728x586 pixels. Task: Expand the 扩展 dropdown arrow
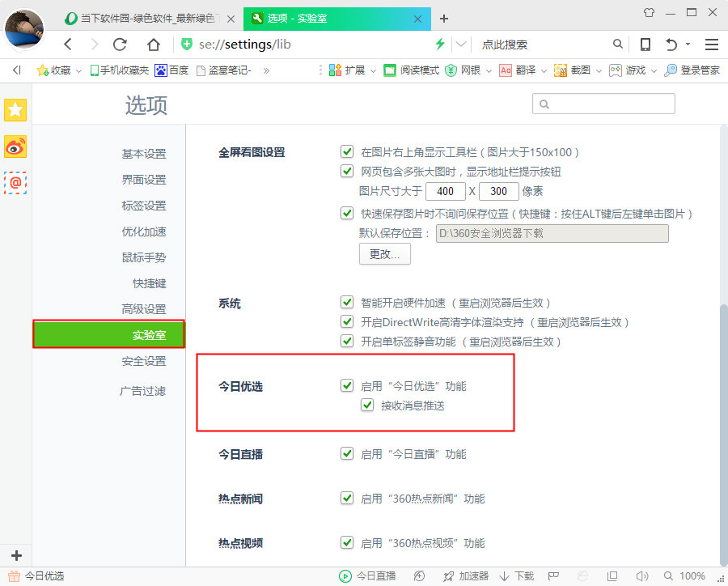374,71
